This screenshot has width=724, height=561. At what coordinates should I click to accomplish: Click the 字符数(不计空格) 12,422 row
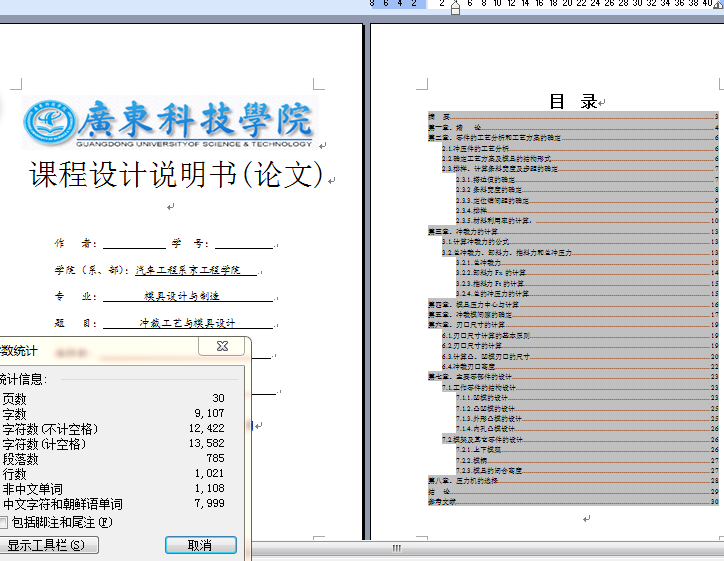coord(114,429)
